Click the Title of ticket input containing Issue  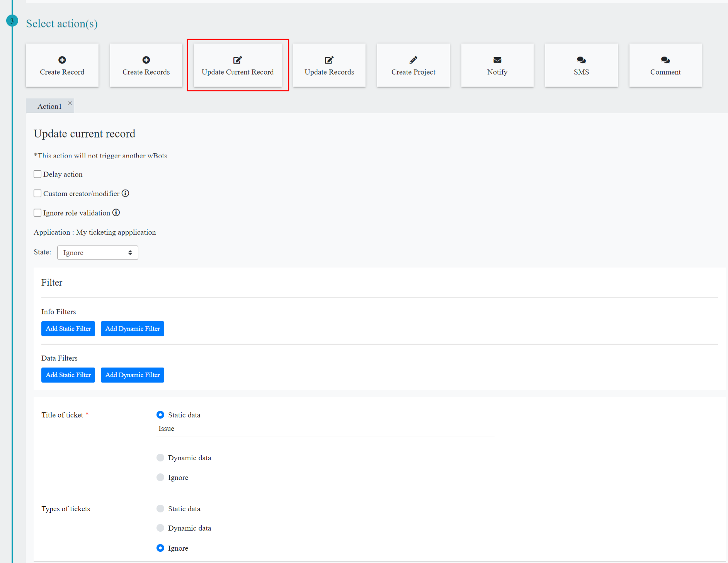click(325, 429)
